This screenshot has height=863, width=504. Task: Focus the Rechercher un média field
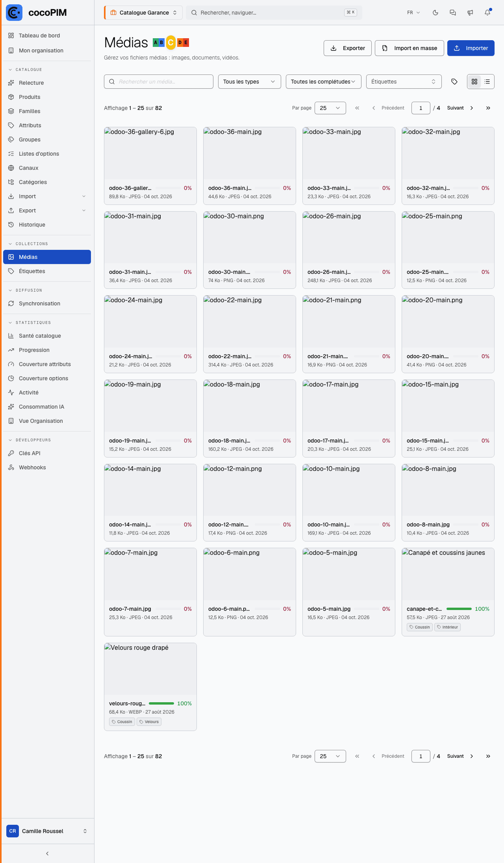click(x=159, y=82)
